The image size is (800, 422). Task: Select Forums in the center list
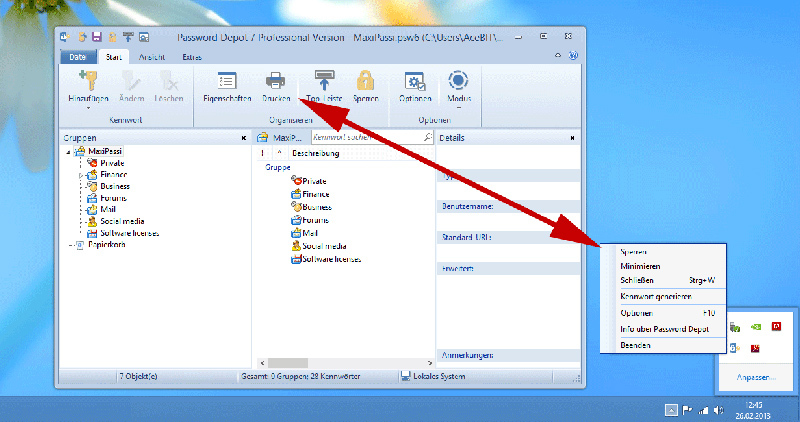[315, 220]
